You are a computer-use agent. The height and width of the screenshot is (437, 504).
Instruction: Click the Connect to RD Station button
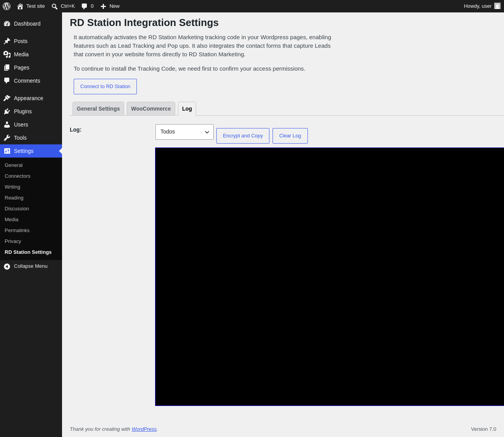tap(105, 87)
